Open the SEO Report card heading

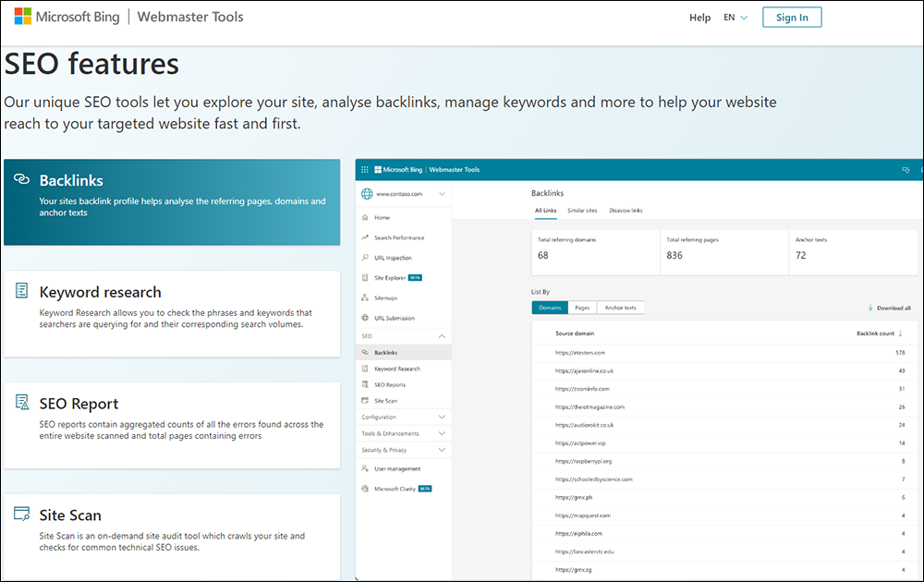pyautogui.click(x=79, y=404)
